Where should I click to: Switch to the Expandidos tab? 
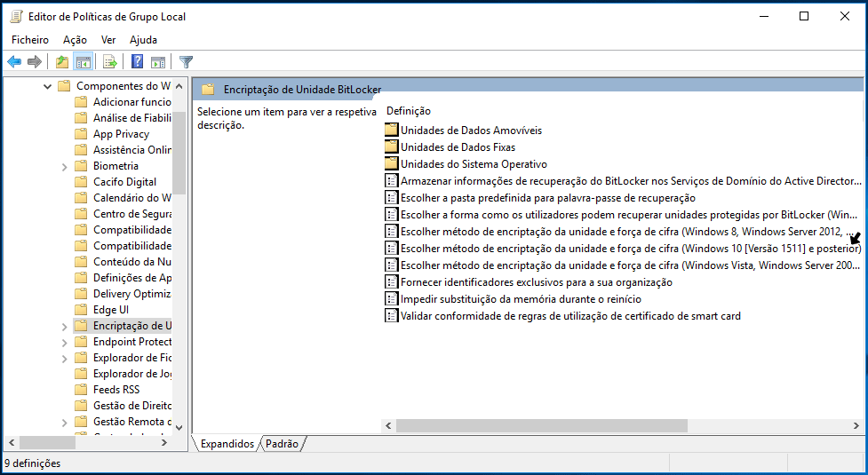227,443
